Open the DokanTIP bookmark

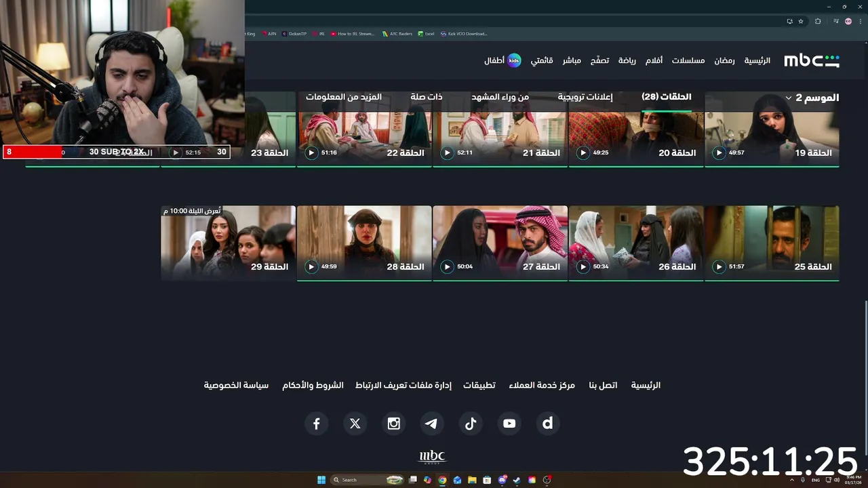(x=294, y=33)
